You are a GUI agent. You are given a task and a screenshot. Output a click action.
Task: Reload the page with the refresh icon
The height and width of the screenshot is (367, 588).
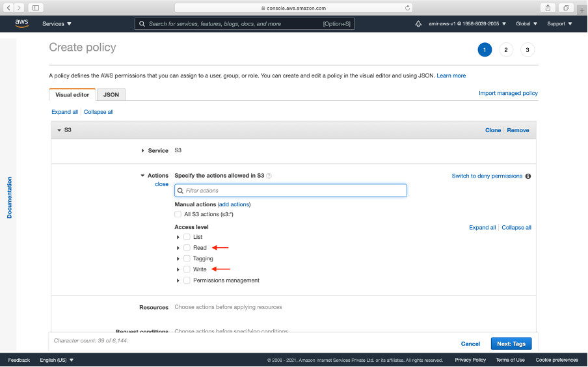(x=407, y=8)
